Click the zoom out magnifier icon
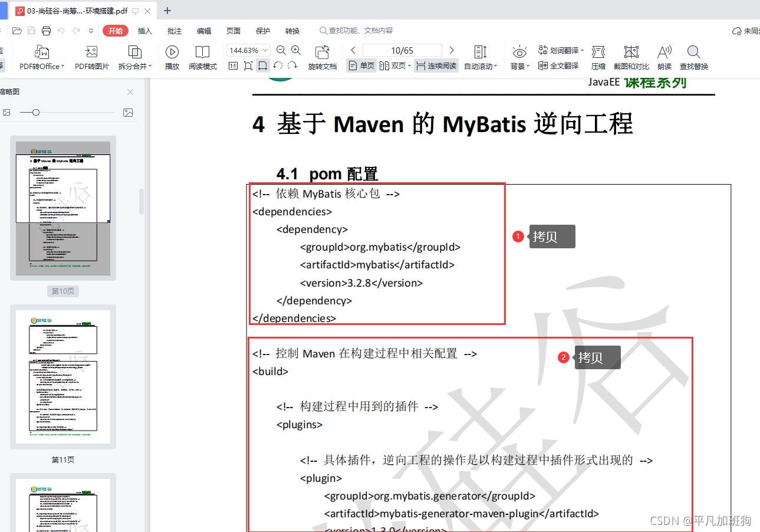The height and width of the screenshot is (532, 760). pyautogui.click(x=281, y=50)
